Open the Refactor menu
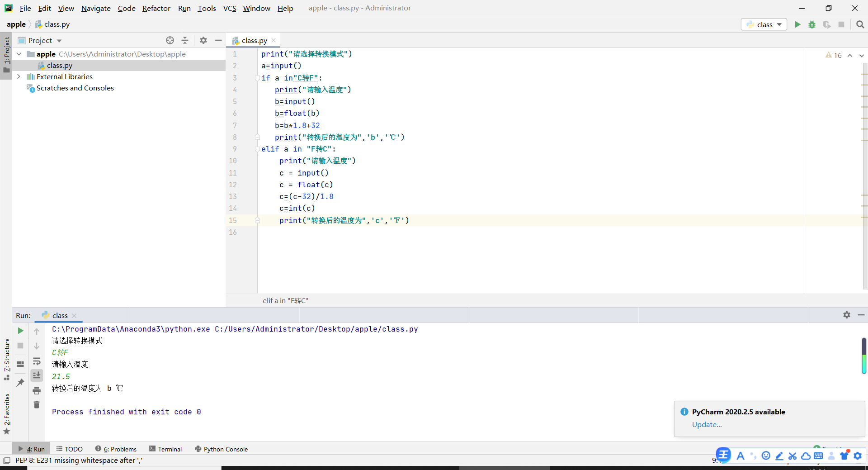868x470 pixels. point(156,8)
